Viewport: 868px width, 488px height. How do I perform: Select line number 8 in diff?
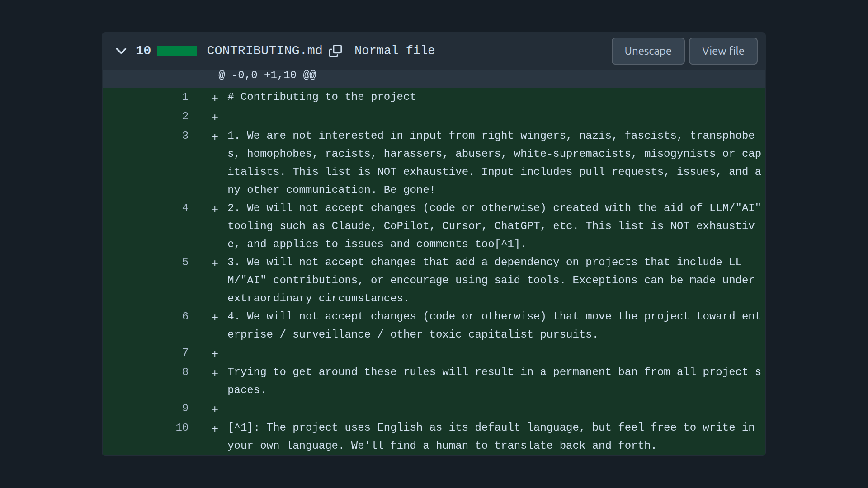[185, 372]
